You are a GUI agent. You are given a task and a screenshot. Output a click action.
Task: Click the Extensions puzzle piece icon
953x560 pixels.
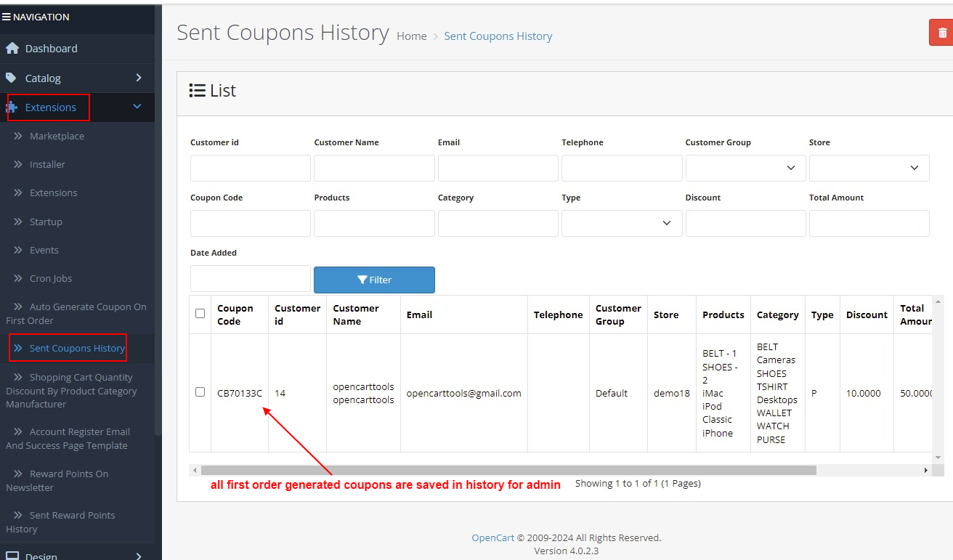point(12,107)
